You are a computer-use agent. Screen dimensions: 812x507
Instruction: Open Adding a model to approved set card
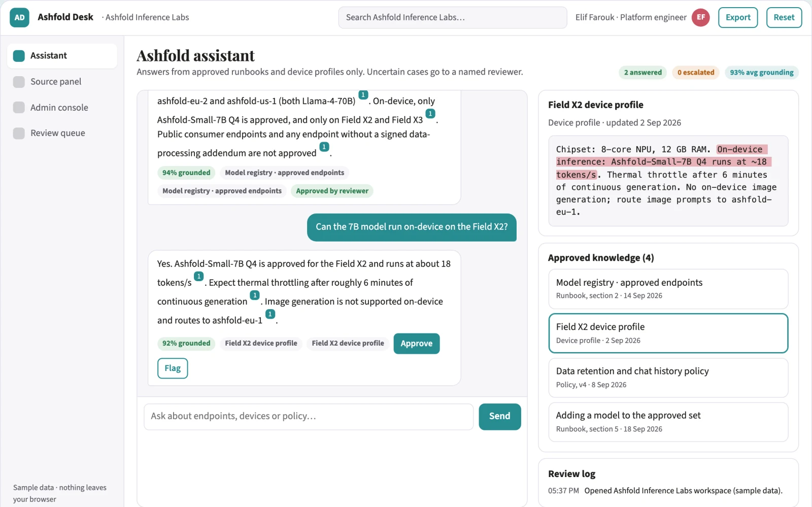[668, 422]
